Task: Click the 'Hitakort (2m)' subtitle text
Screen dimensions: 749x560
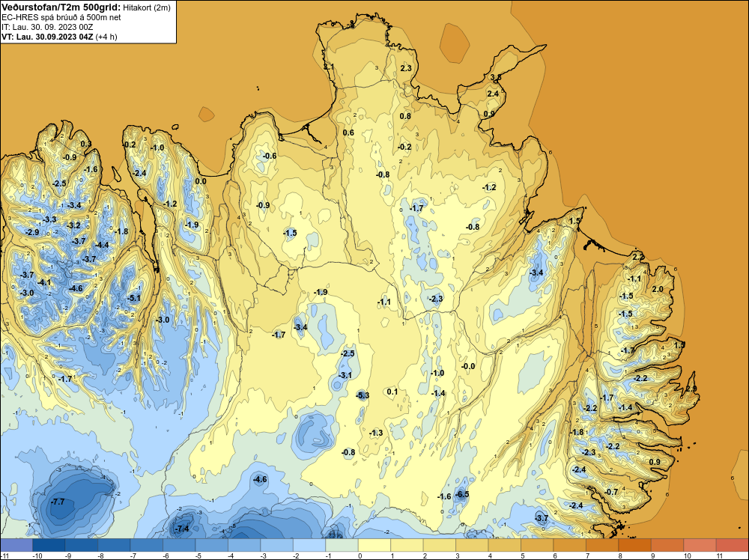Action: (x=147, y=7)
